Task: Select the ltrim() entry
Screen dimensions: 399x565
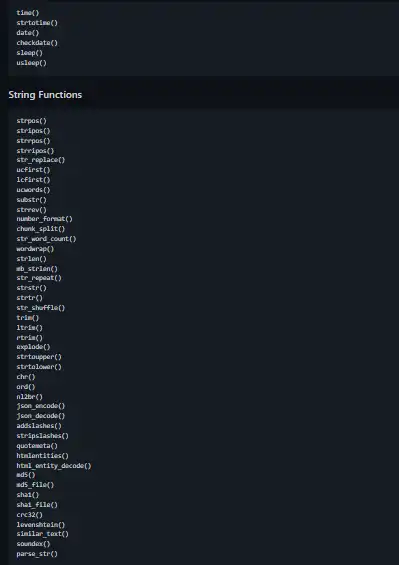Action: pyautogui.click(x=30, y=328)
